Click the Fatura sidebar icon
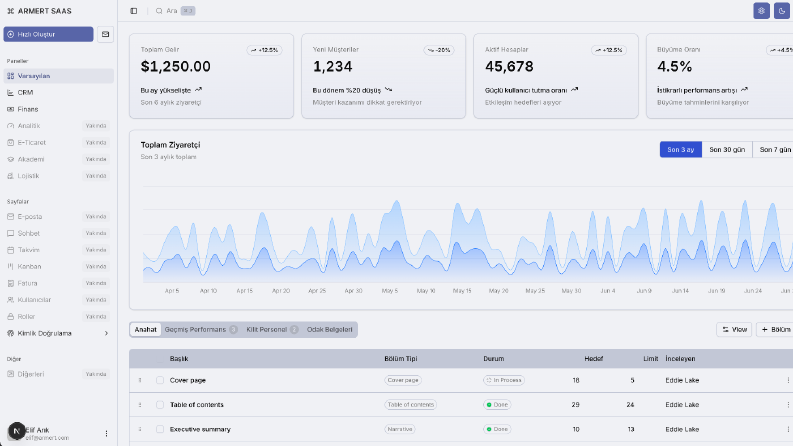793x446 pixels. pos(11,283)
